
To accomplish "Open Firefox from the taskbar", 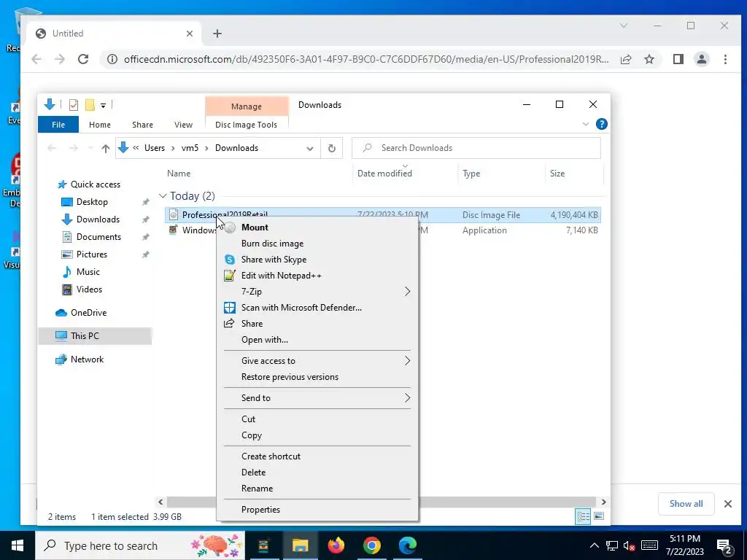I will point(336,545).
